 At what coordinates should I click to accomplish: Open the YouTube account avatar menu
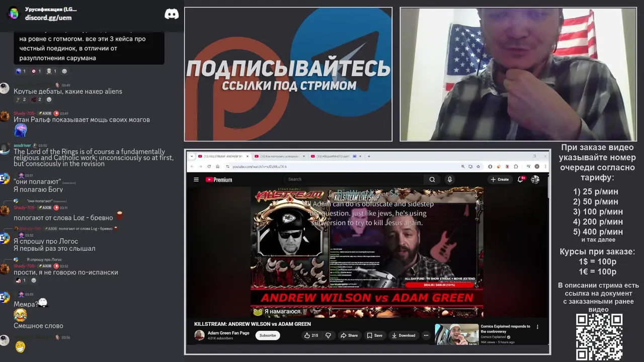(x=535, y=179)
